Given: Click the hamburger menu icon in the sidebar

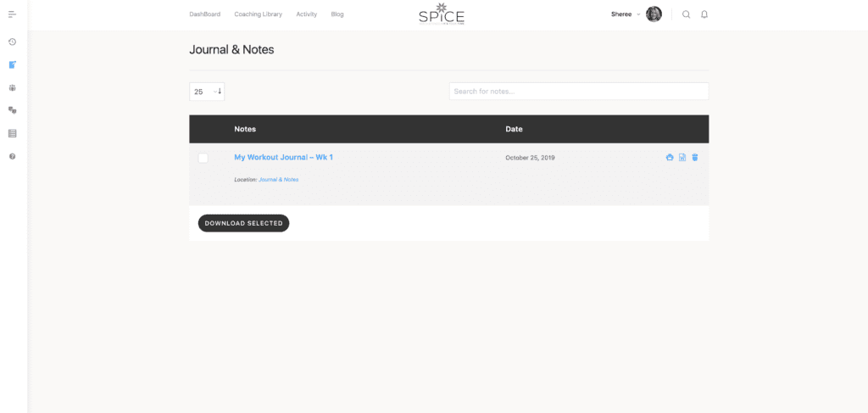Looking at the screenshot, I should click(12, 14).
